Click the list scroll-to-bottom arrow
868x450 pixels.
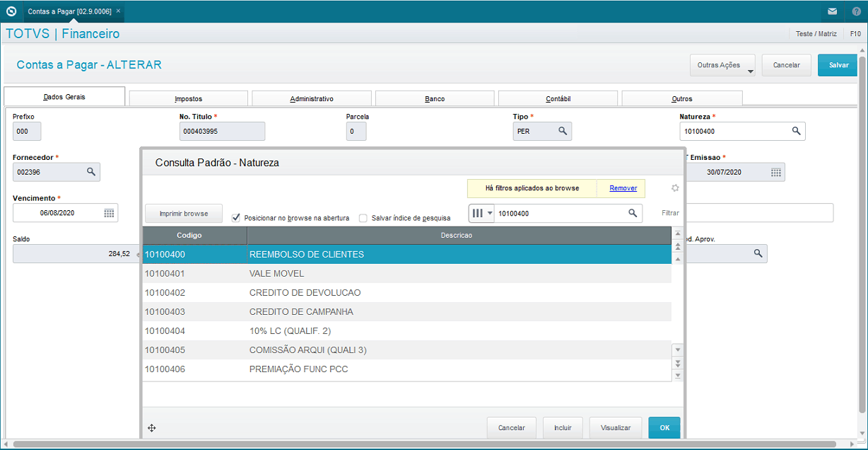point(678,375)
